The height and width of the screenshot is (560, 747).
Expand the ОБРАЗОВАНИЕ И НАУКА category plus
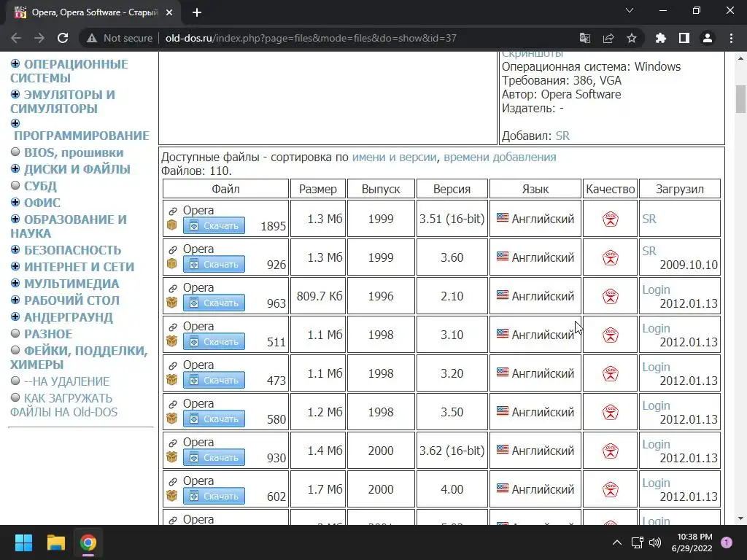coord(15,219)
